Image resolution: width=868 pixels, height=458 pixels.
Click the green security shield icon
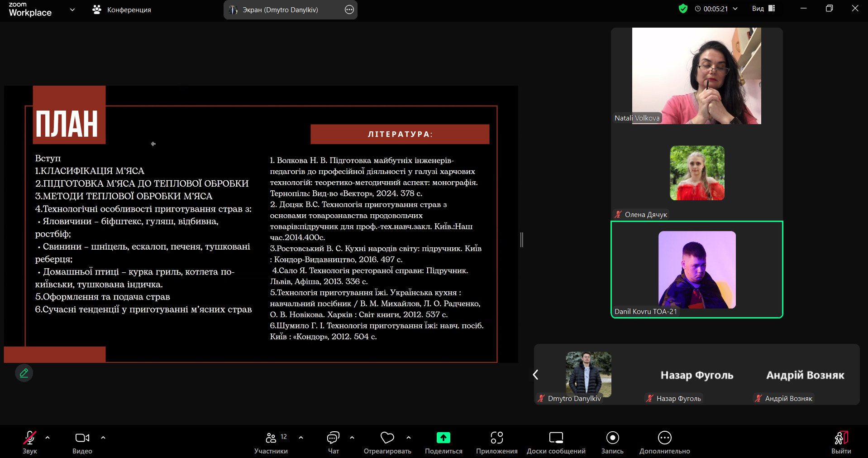683,9
